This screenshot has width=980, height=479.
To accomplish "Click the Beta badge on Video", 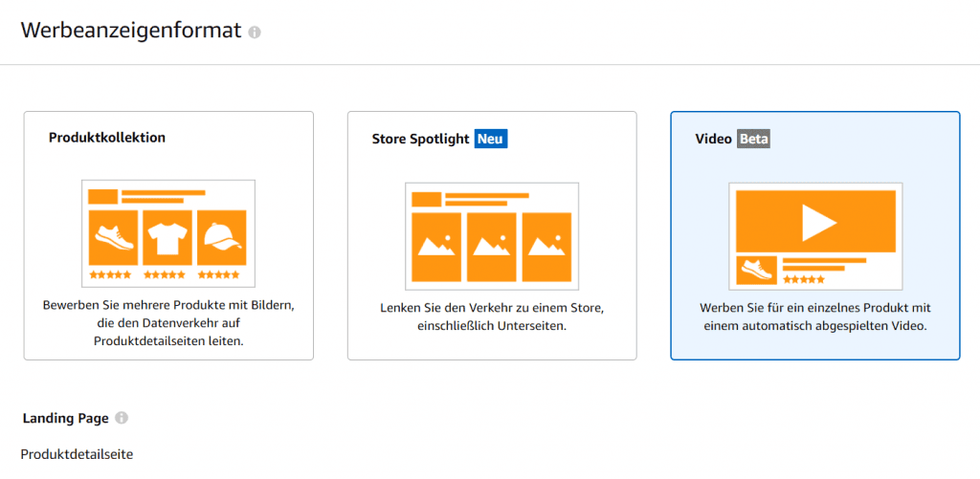I will (753, 139).
